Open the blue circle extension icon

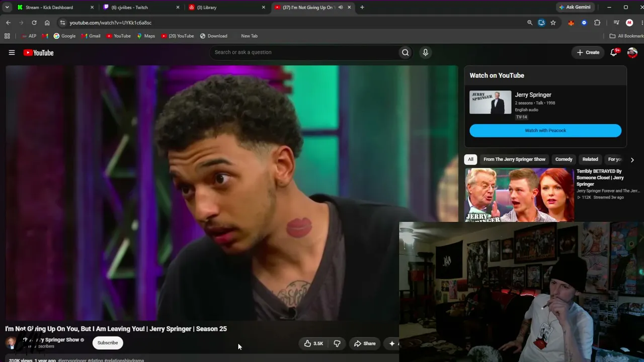(x=584, y=23)
